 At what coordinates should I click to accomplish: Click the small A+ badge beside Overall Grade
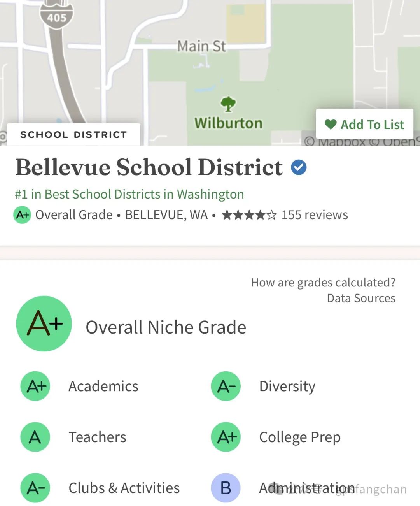[22, 215]
